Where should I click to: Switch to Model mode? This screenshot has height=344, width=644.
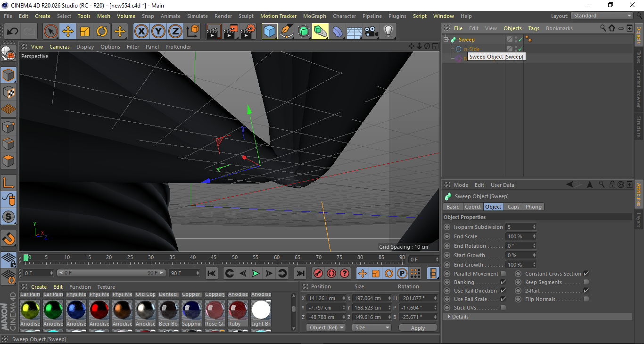coord(8,75)
